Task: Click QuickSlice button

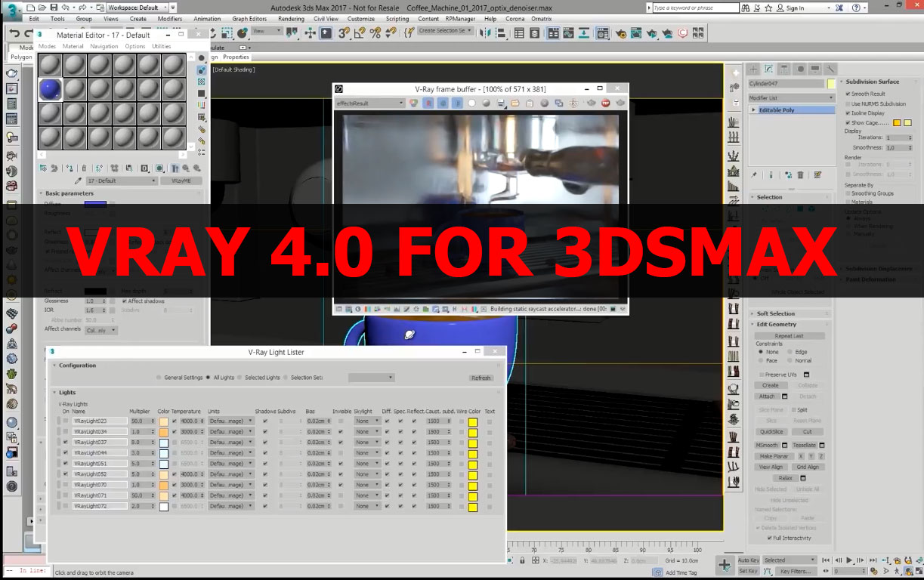Action: [x=771, y=432]
